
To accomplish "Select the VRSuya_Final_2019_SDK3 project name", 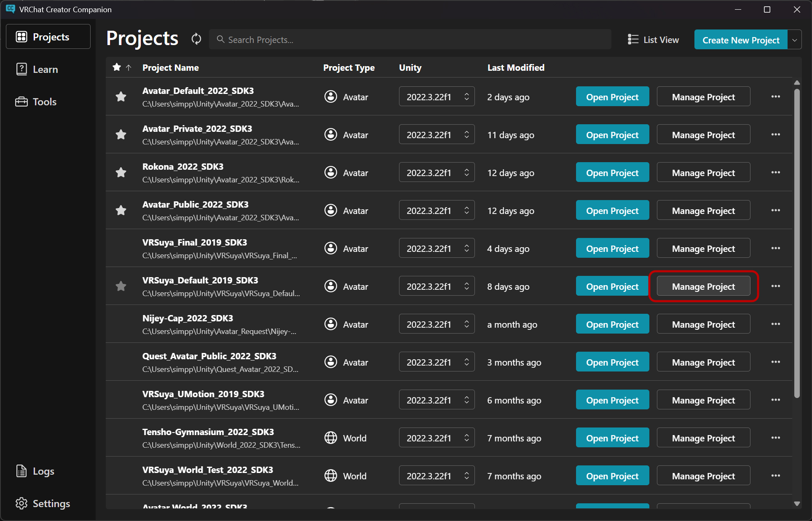I will coord(195,242).
